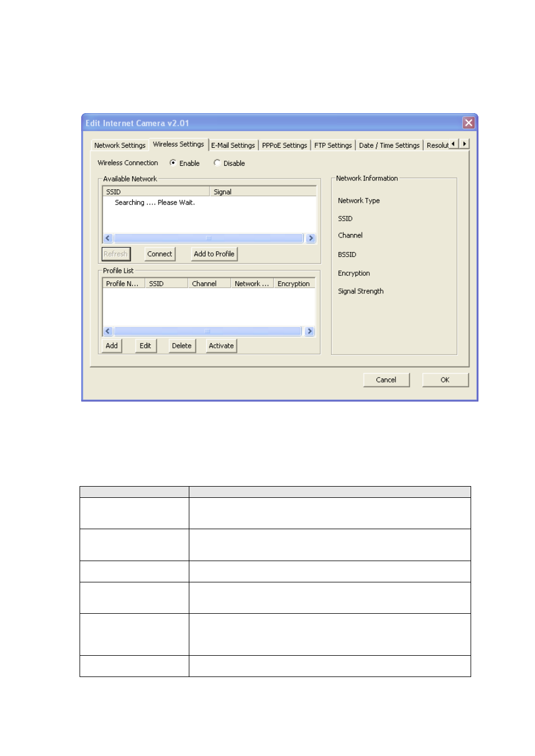This screenshot has width=535, height=756.
Task: Click the Edit profile button
Action: click(146, 346)
